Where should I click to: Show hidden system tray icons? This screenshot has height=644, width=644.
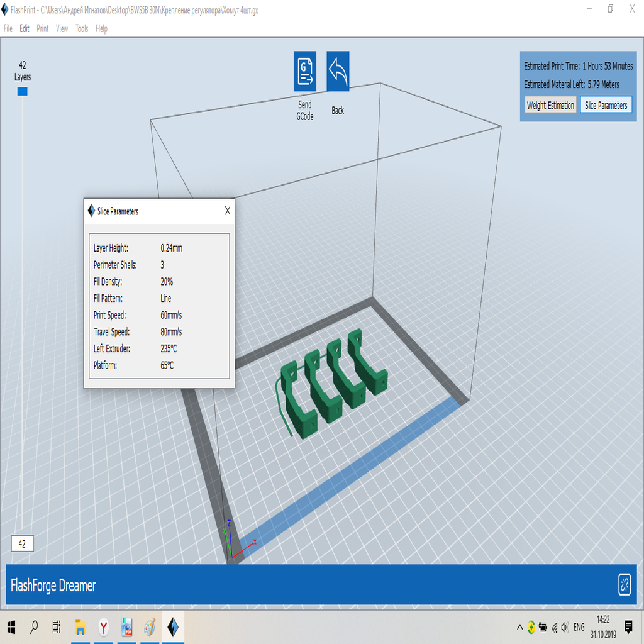point(519,627)
